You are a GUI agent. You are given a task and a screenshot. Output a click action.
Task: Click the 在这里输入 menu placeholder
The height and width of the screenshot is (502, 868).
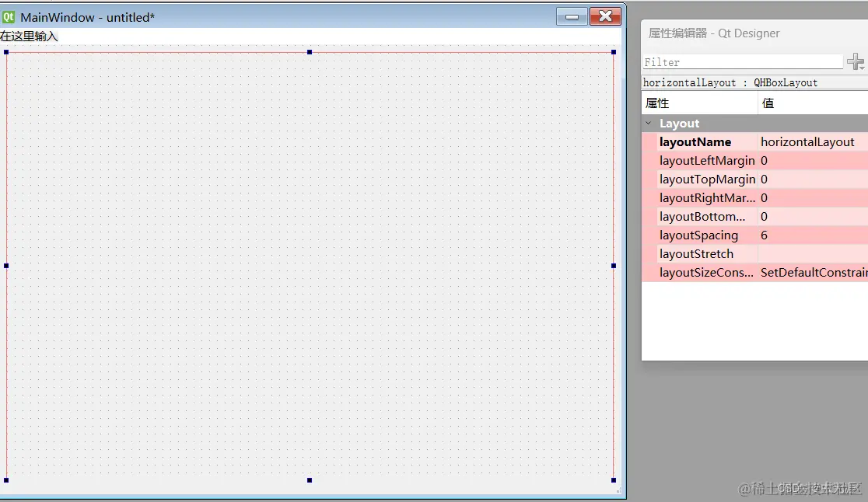pos(29,37)
